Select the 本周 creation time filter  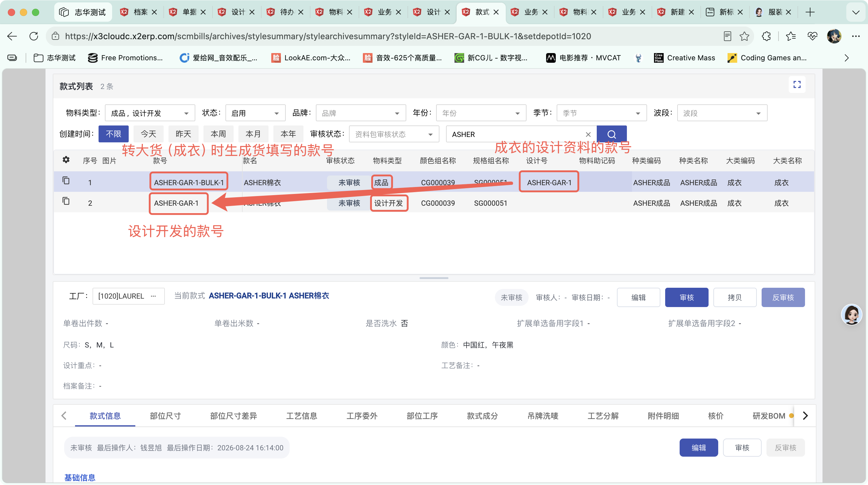pos(218,134)
